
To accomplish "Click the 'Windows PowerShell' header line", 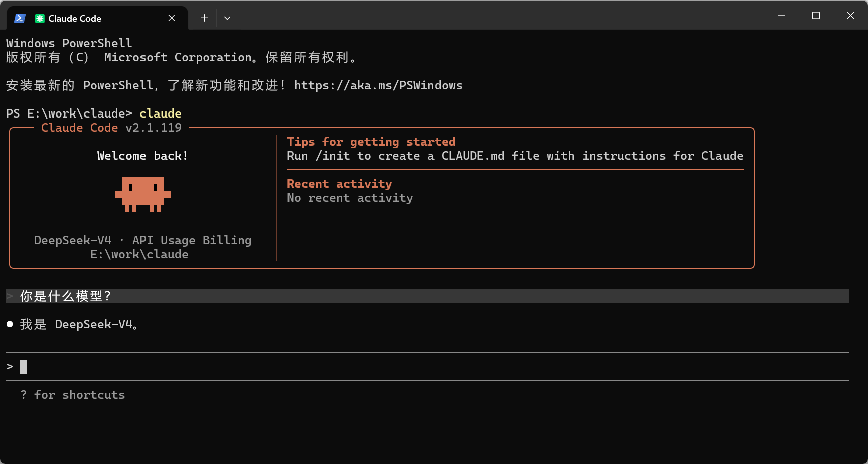I will pos(69,43).
